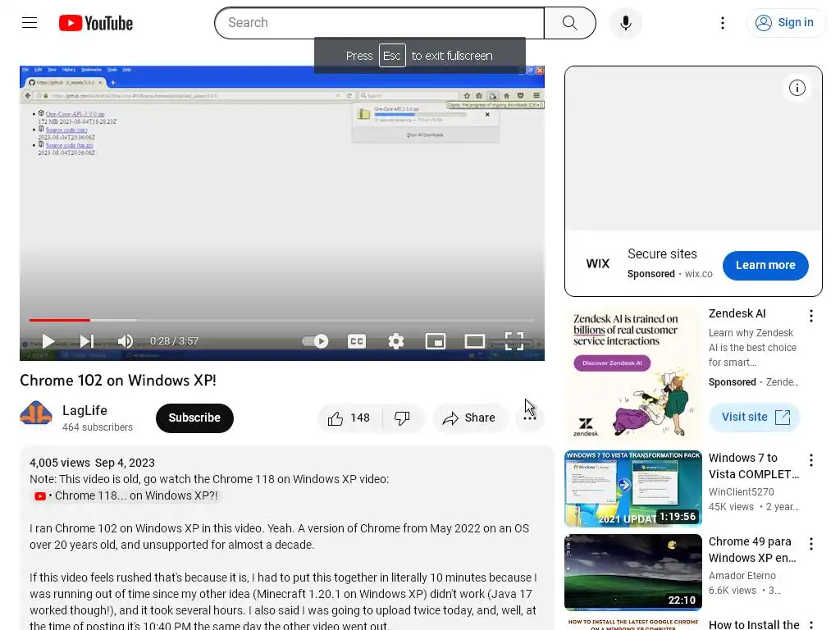Seek on the red video progress bar
Screen dimensions: 840x630
[x=282, y=320]
